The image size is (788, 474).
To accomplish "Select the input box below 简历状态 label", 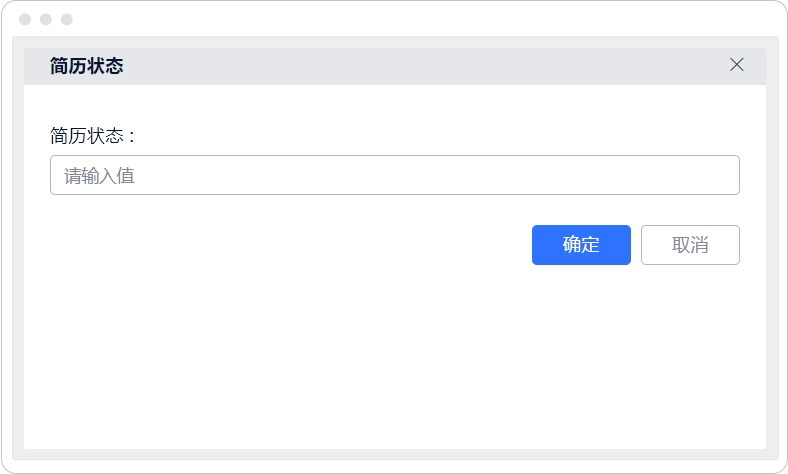I will coord(394,175).
